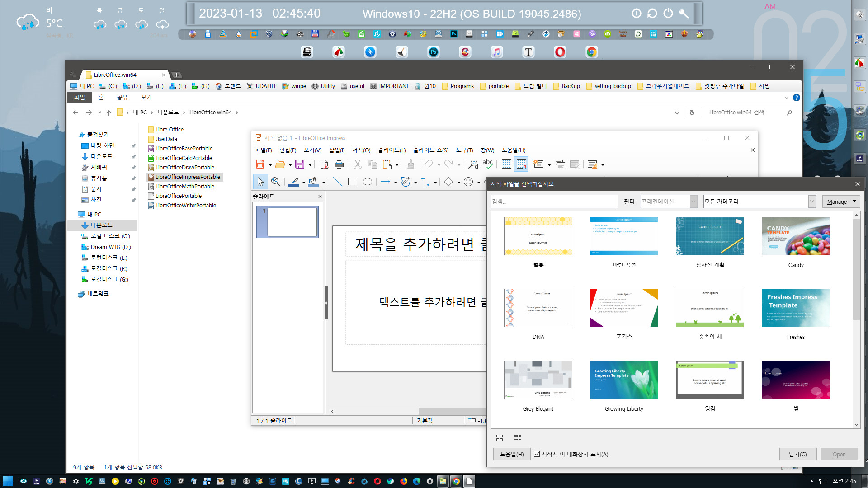Choose the Select arrow tool in drawing toolbar

coord(260,182)
